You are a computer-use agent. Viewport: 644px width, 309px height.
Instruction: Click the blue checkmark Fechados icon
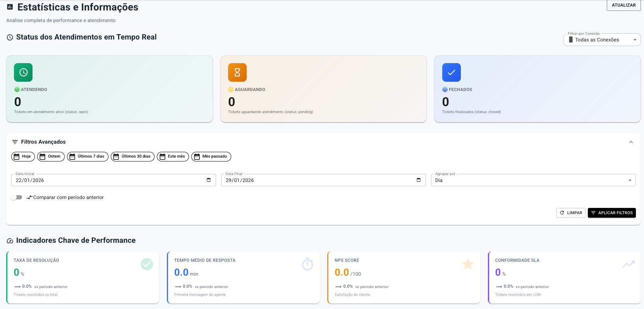pos(452,72)
